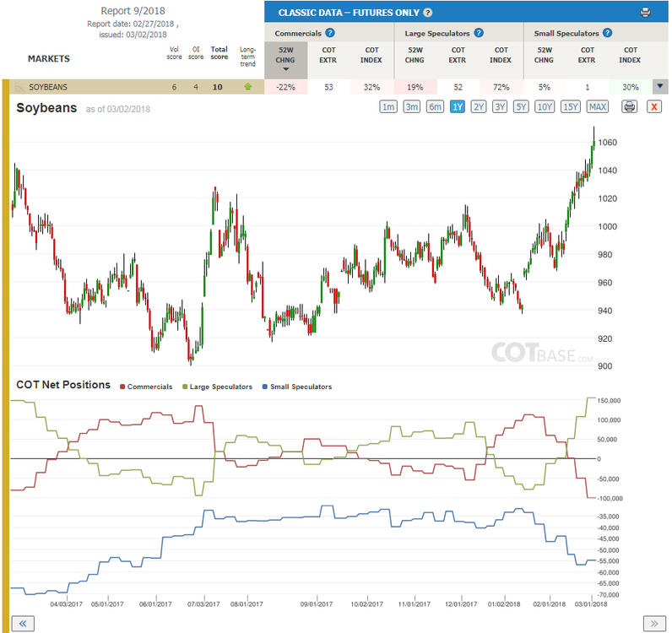Click the 19% Large Speculators change cell

(415, 87)
